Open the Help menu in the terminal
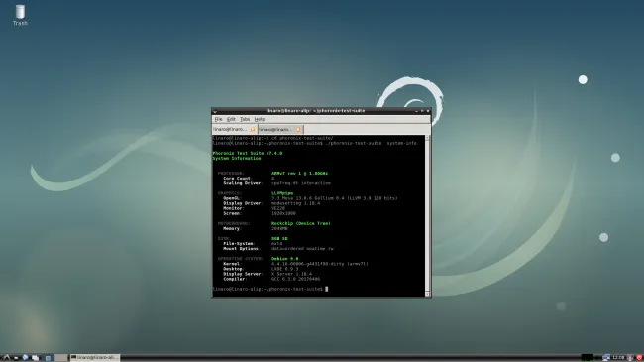The height and width of the screenshot is (362, 644). [260, 119]
